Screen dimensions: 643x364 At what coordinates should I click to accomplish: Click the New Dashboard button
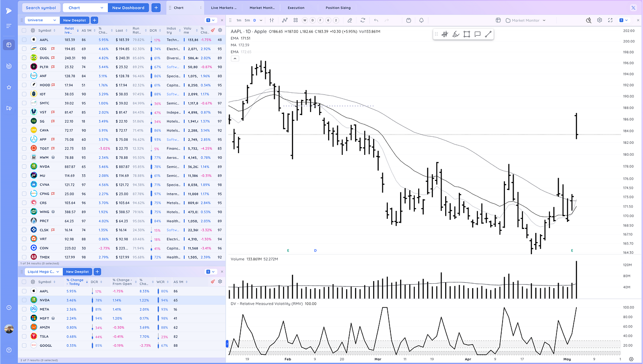pyautogui.click(x=128, y=8)
